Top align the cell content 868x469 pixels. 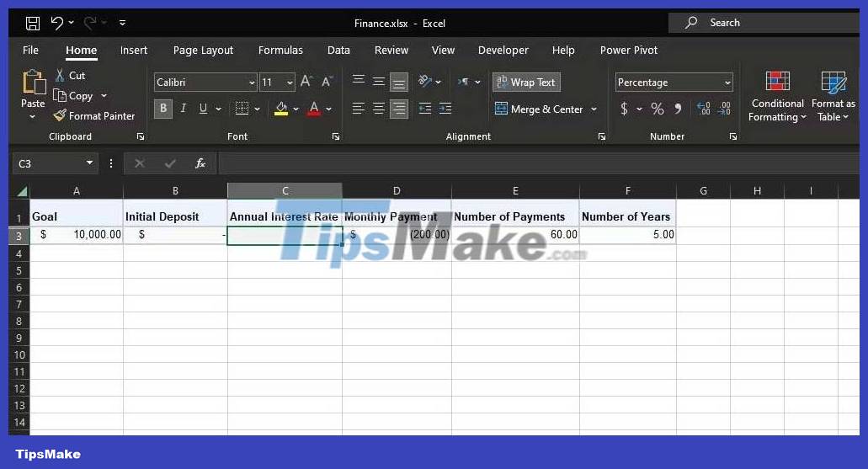[359, 81]
